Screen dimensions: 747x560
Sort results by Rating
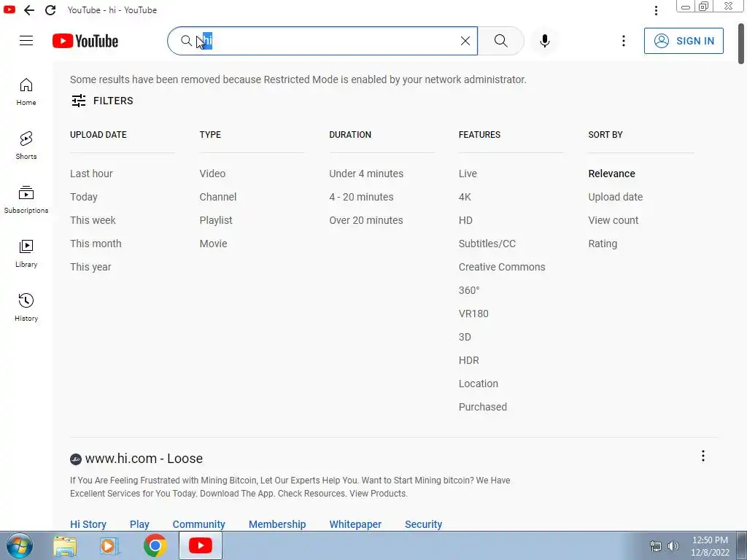[603, 244]
